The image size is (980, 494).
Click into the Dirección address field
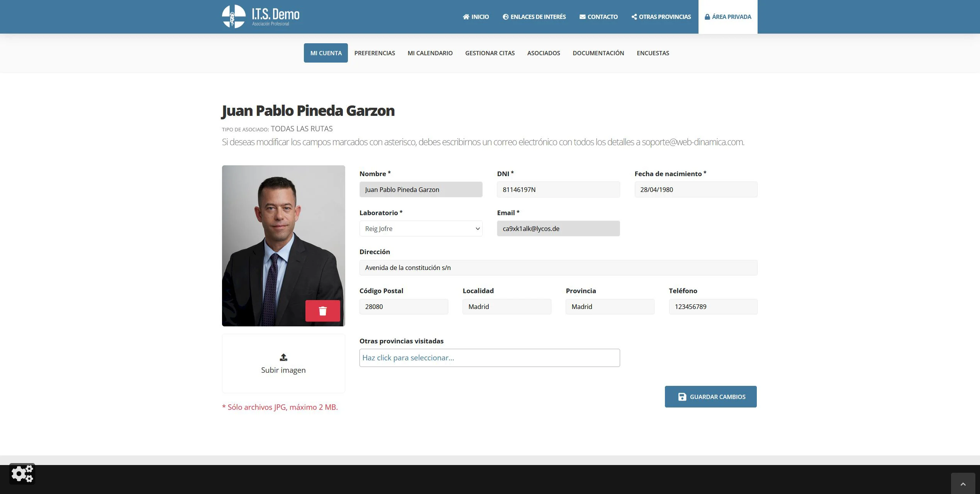pyautogui.click(x=558, y=268)
